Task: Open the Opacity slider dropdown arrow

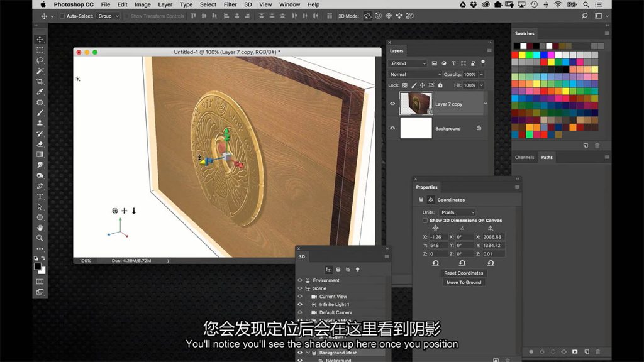Action: (481, 74)
